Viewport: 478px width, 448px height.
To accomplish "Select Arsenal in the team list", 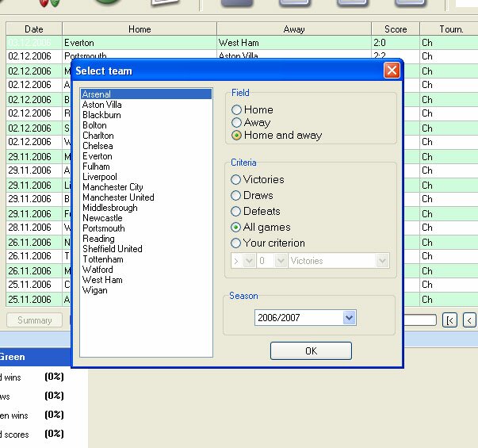I will click(147, 94).
